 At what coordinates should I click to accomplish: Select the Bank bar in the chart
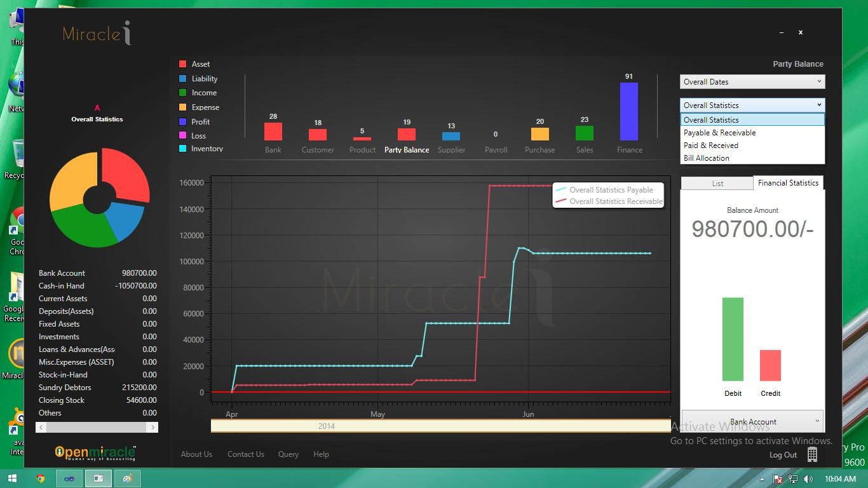pos(273,132)
